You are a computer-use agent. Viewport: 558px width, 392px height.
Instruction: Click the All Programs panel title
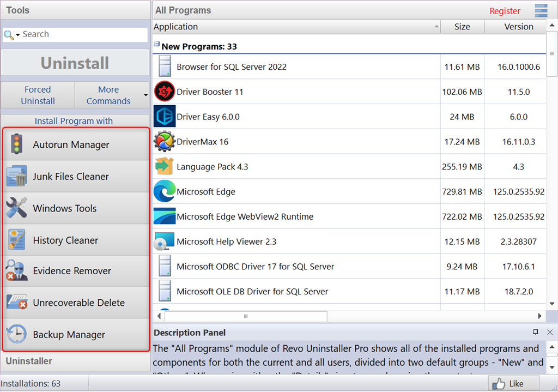click(183, 10)
